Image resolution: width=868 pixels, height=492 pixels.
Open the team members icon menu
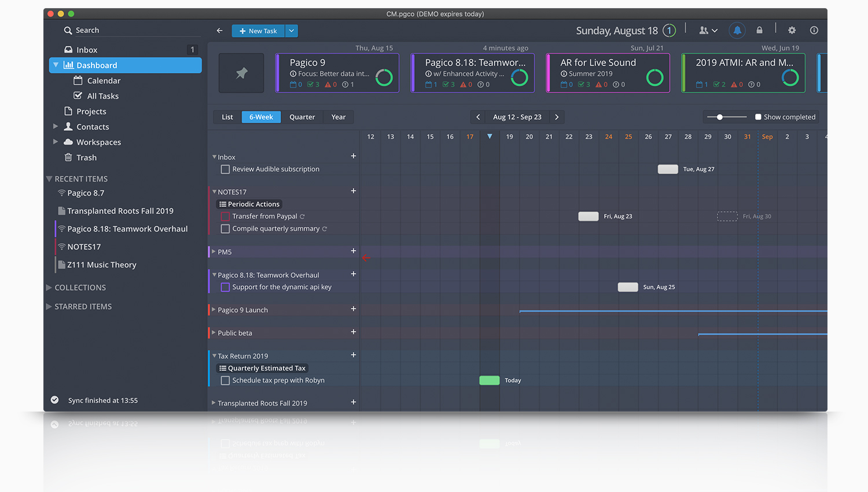[x=708, y=30]
